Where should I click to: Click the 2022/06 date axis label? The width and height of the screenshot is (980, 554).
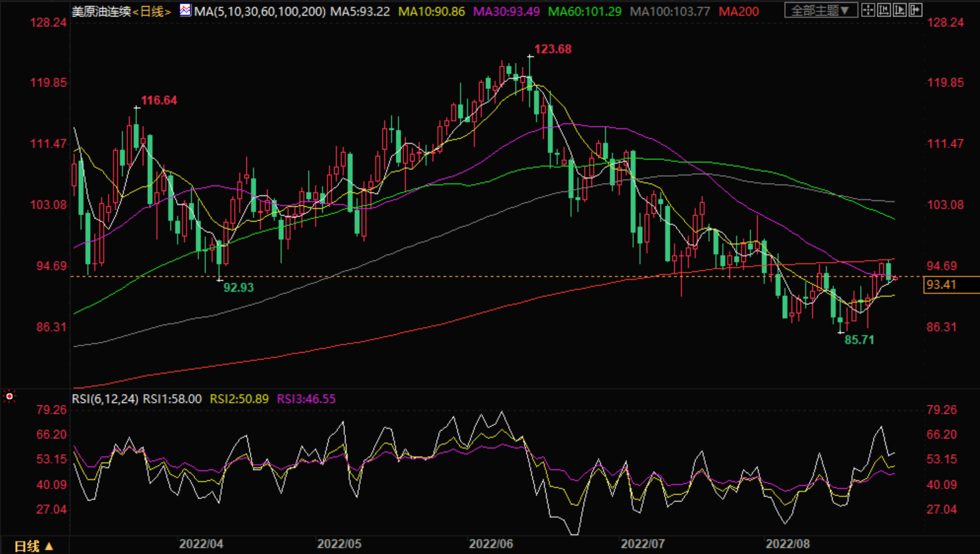click(x=491, y=544)
